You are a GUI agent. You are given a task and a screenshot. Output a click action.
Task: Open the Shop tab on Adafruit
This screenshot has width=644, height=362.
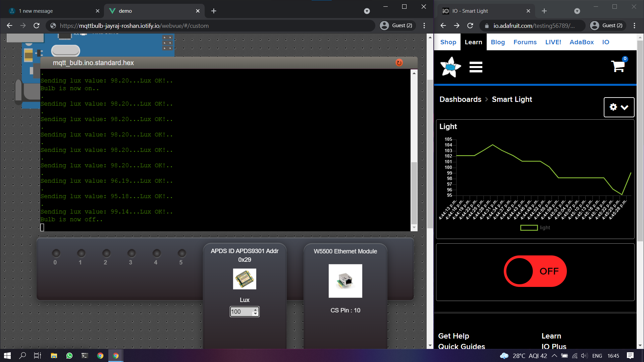(448, 42)
